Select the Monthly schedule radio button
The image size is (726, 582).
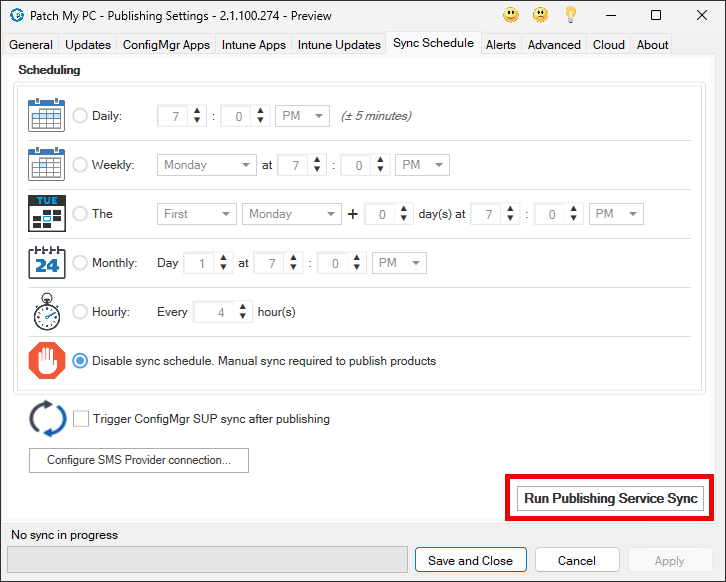[80, 263]
